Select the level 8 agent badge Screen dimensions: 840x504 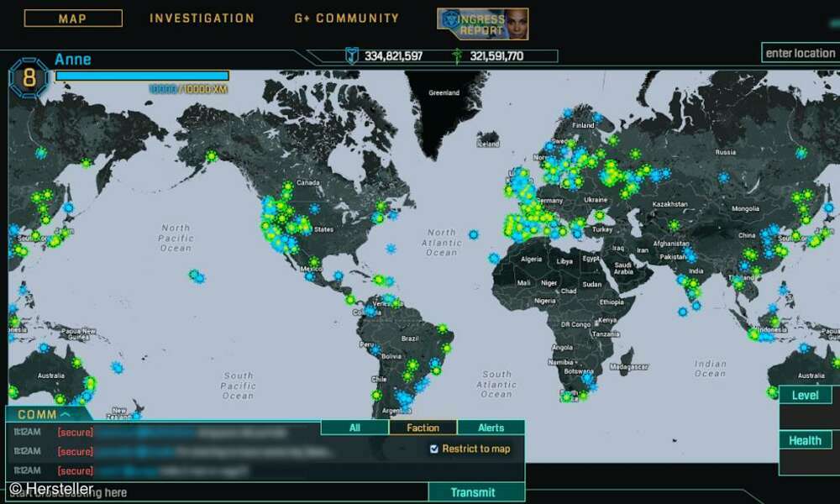tap(30, 76)
